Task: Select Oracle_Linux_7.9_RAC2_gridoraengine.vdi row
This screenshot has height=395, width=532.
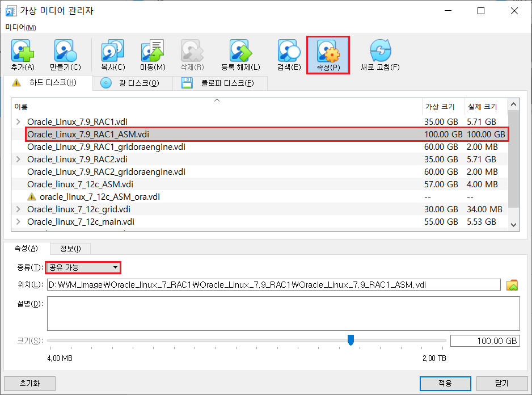Action: pos(260,172)
